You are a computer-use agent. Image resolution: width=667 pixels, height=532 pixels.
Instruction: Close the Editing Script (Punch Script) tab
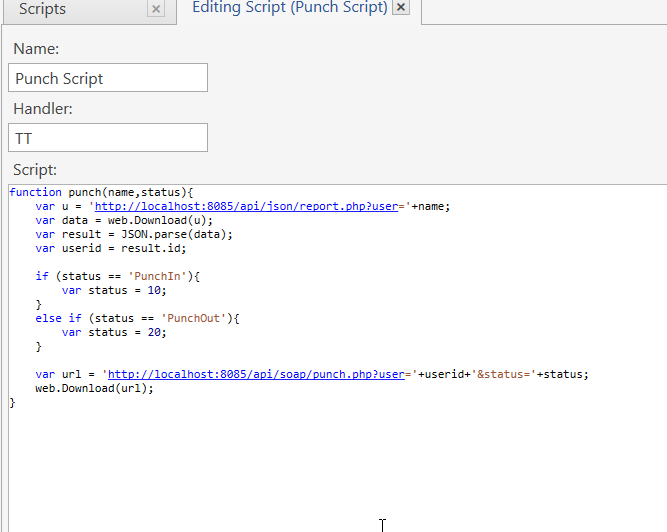point(401,8)
